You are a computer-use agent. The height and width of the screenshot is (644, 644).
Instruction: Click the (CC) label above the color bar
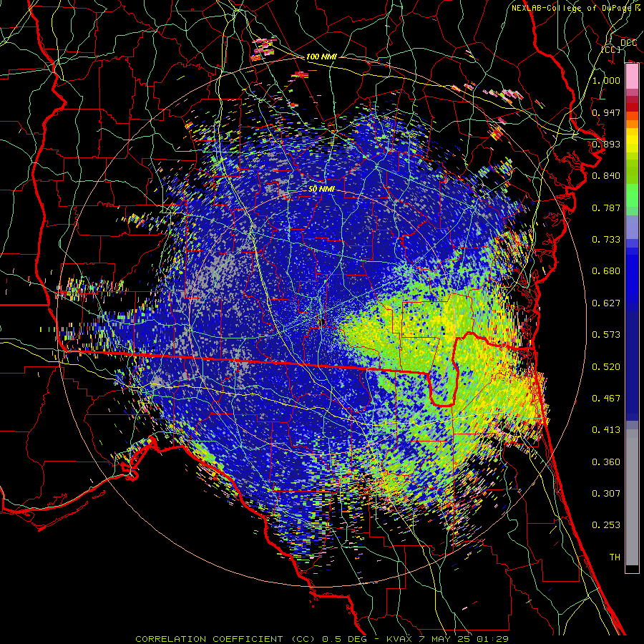[611, 49]
